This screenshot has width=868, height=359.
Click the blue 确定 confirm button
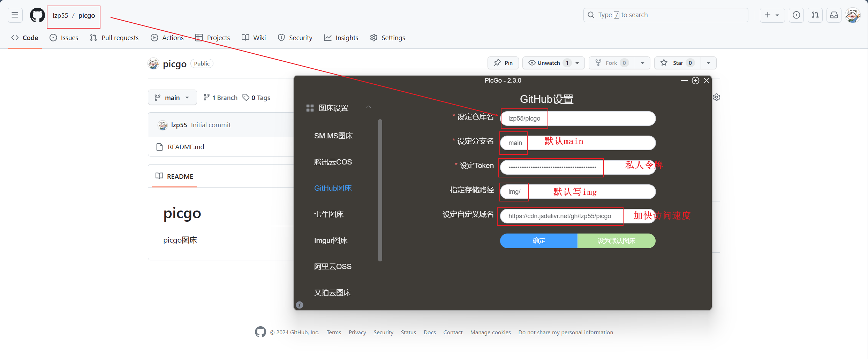pyautogui.click(x=539, y=241)
